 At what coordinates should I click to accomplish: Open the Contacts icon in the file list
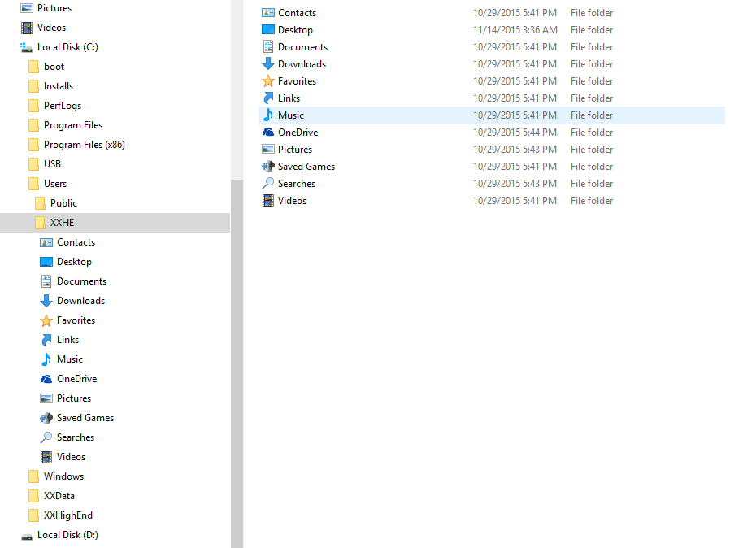[x=268, y=12]
